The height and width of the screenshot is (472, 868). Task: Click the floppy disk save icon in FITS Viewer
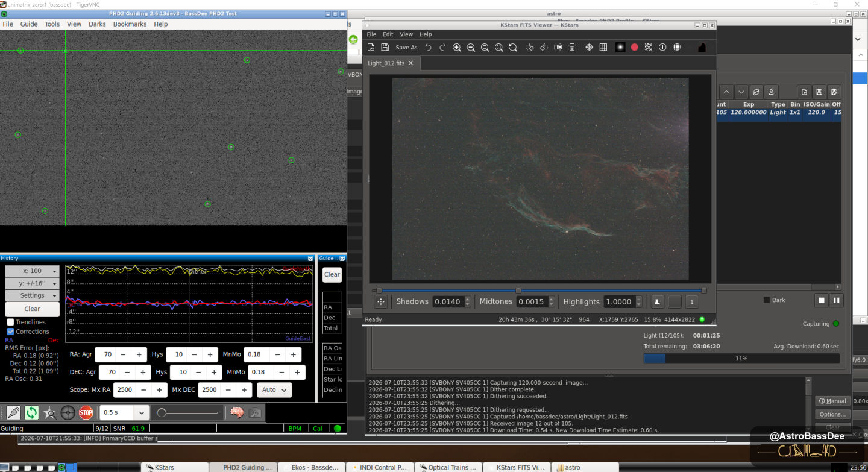(x=385, y=47)
